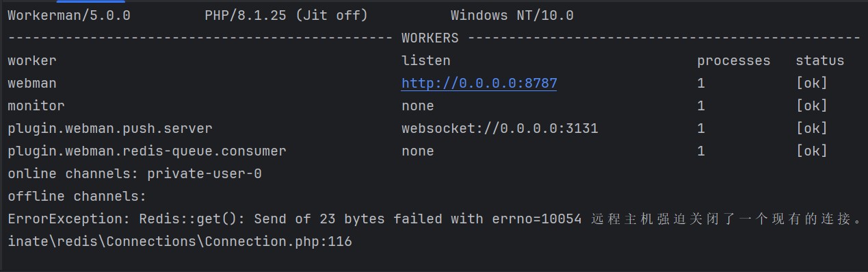Click the Workerman/5.0.0 version text
This screenshot has height=272, width=868.
(69, 15)
